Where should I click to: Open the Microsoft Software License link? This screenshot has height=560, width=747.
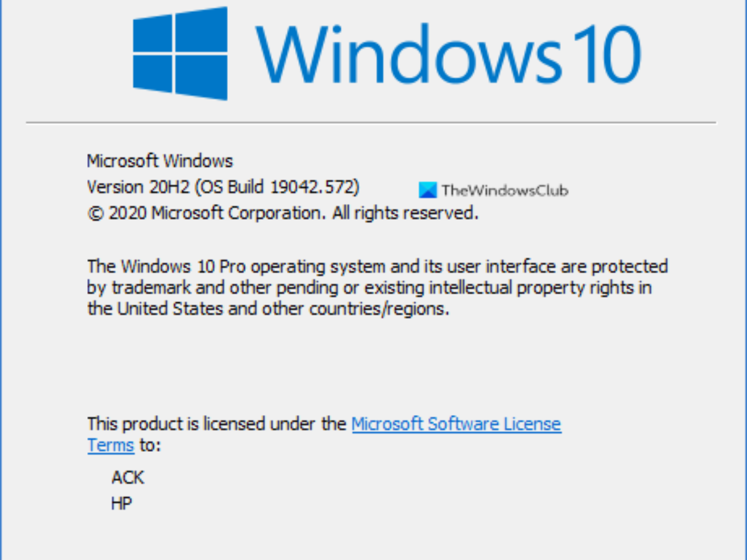[x=456, y=424]
